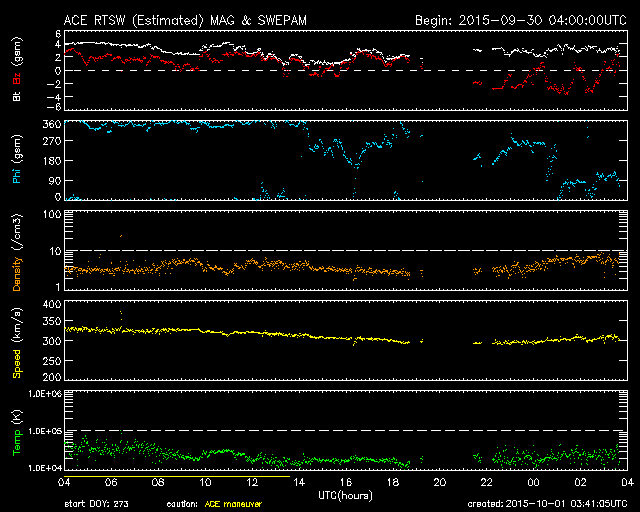Click the 00 hour tick on time axis
This screenshot has width=640, height=512.
532,483
